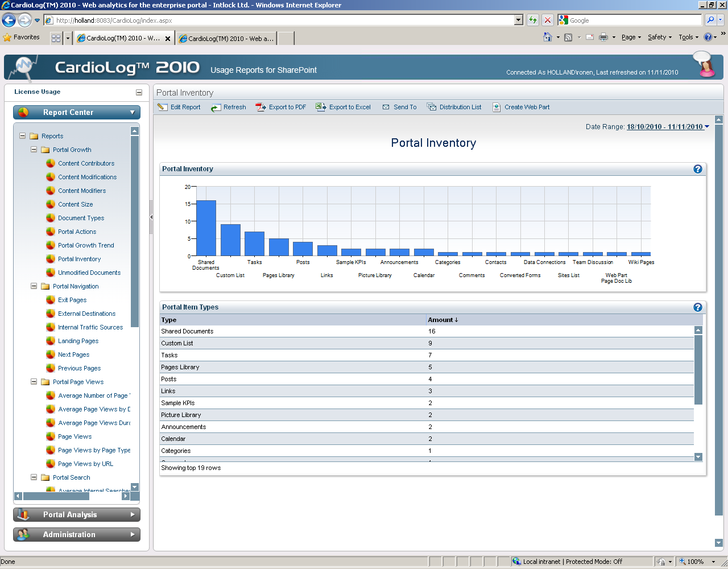
Task: Click the main page scrollbar down arrow
Action: point(719,543)
